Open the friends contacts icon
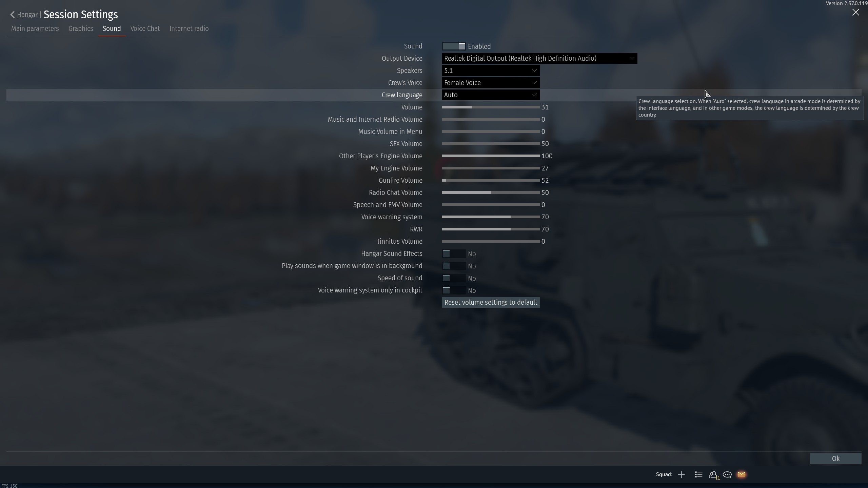Viewport: 868px width, 488px height. pos(713,474)
